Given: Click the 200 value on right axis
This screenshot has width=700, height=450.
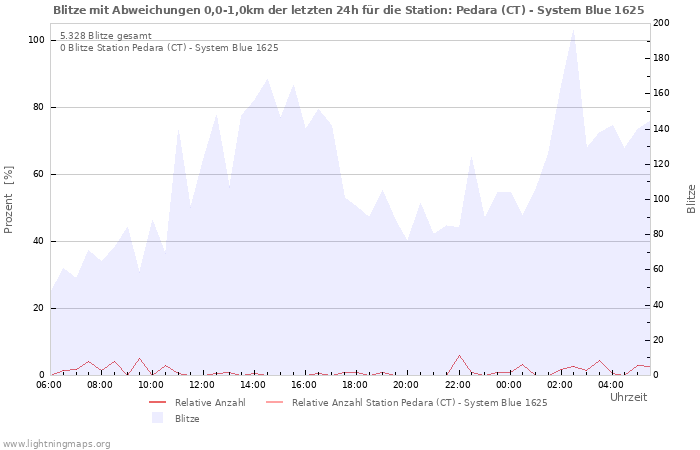Looking at the screenshot, I should click(x=661, y=22).
